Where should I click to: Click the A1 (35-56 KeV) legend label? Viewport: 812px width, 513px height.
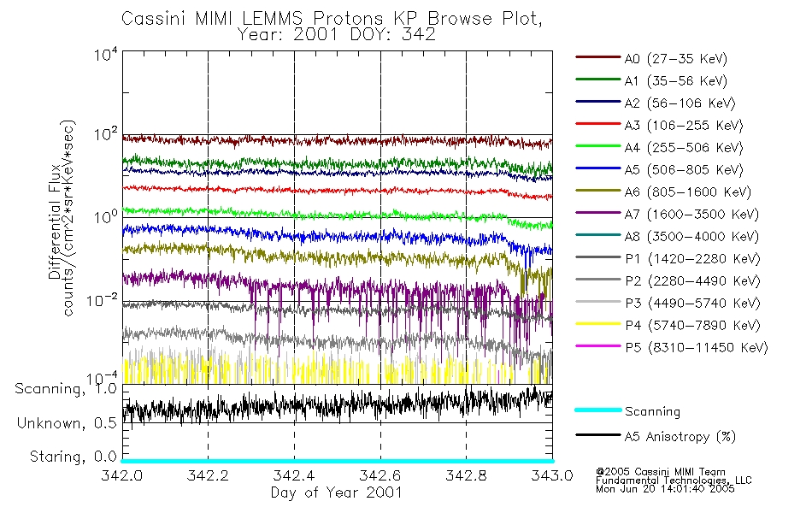pyautogui.click(x=675, y=81)
